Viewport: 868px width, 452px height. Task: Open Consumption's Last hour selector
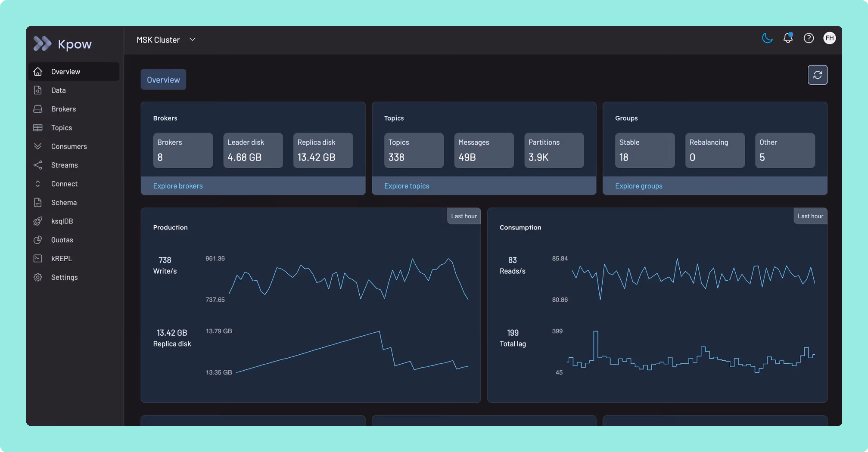click(810, 216)
